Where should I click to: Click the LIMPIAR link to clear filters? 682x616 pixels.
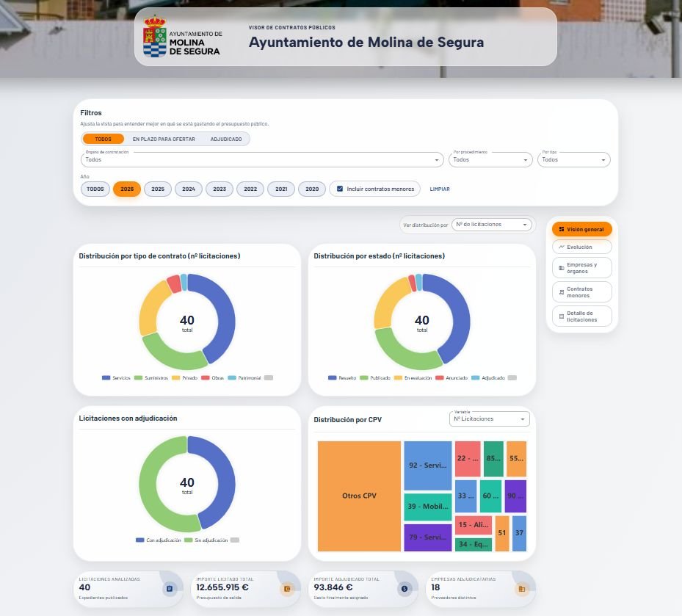440,189
